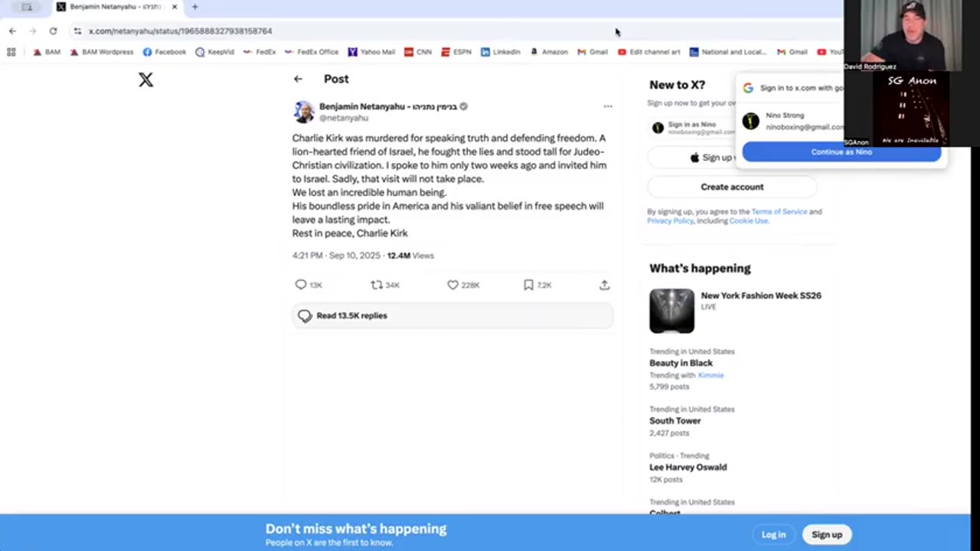Click the X logo in sidebar
The height and width of the screenshot is (551, 980).
(x=145, y=80)
